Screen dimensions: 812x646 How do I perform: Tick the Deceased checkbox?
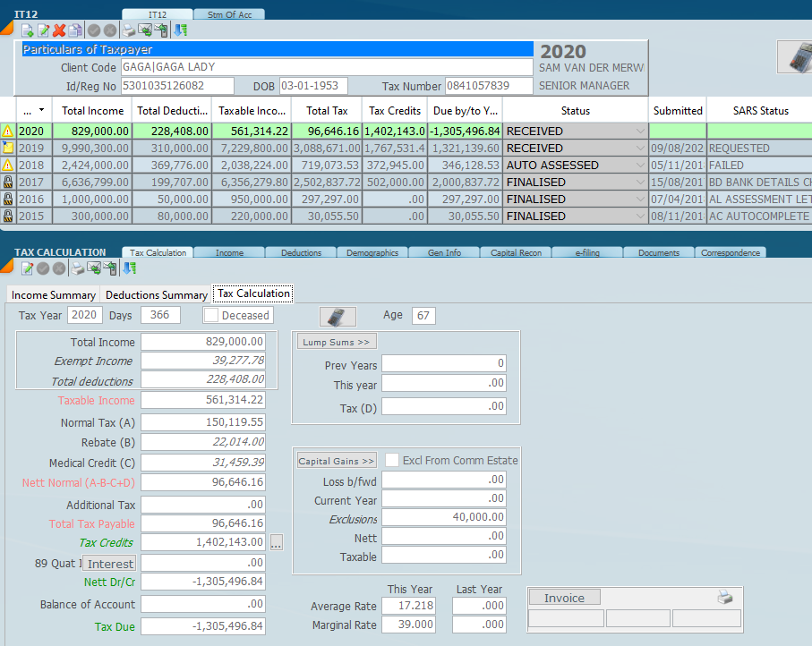tap(210, 315)
